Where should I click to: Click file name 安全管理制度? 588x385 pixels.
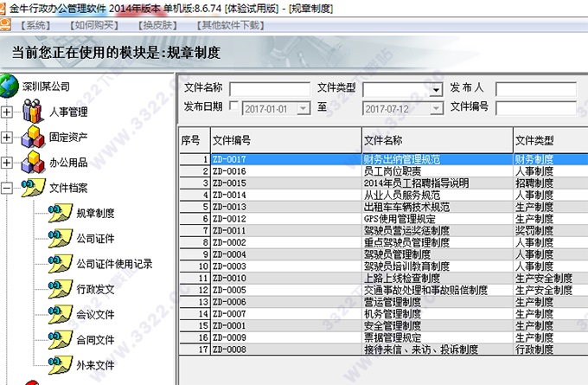click(x=393, y=325)
